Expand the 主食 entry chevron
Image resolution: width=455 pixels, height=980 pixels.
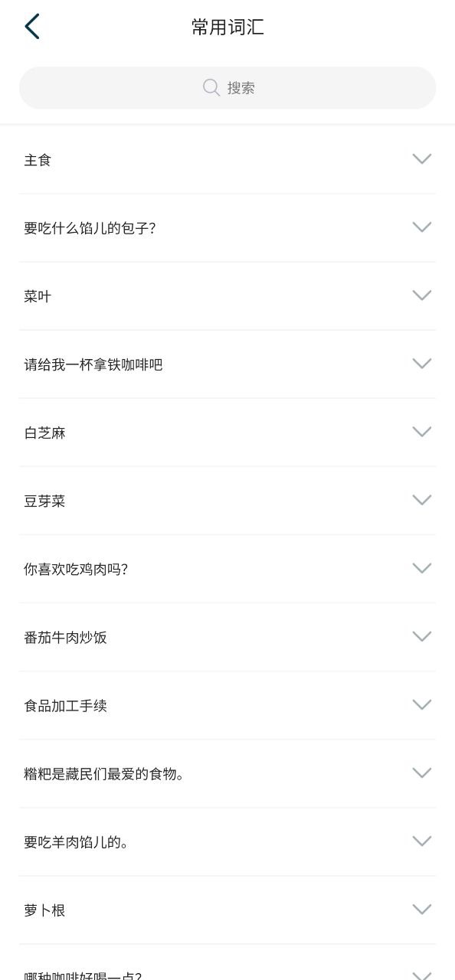(422, 159)
